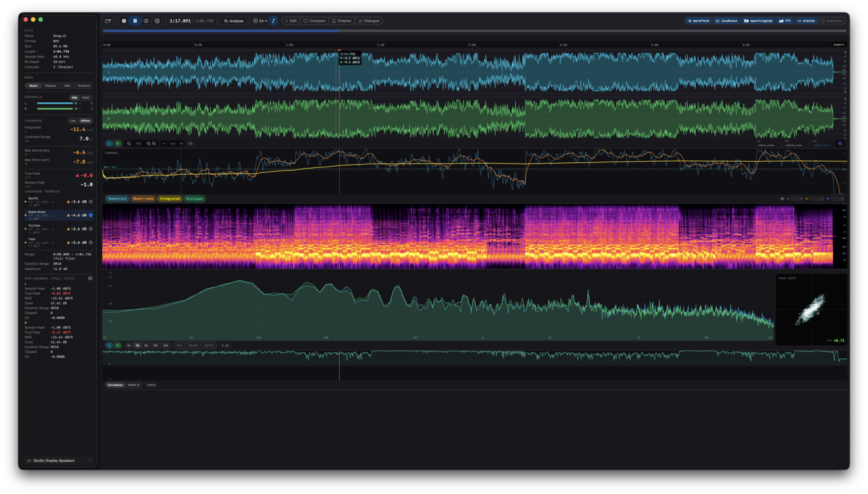Switch channel meters to PRE
The image size is (868, 494).
coord(74,97)
